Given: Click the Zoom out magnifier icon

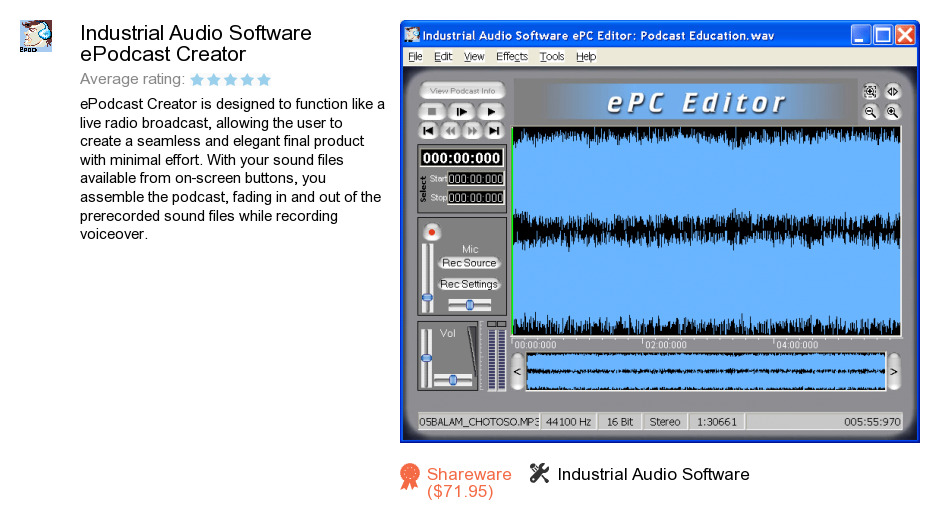Looking at the screenshot, I should [870, 112].
